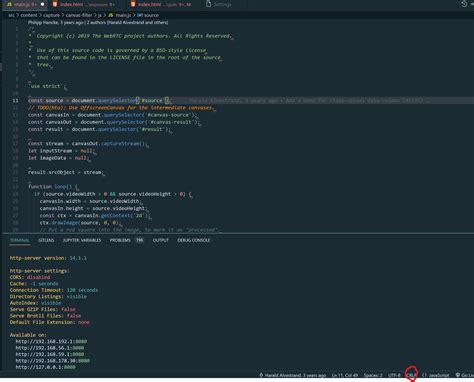Click the broadcast icon beside Go Live
474x382 pixels.
pos(457,375)
